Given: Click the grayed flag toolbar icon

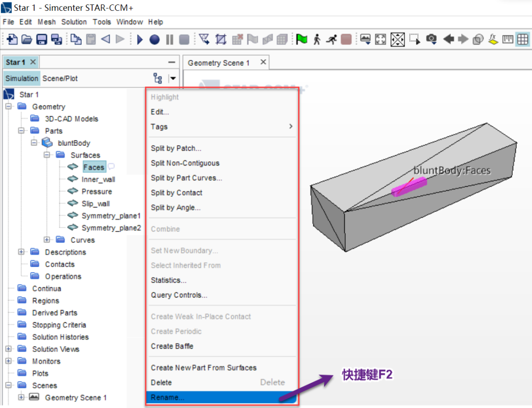Looking at the screenshot, I should coord(252,39).
